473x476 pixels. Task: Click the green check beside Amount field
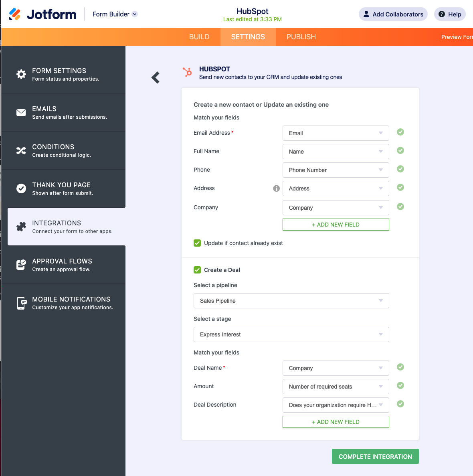[400, 385]
